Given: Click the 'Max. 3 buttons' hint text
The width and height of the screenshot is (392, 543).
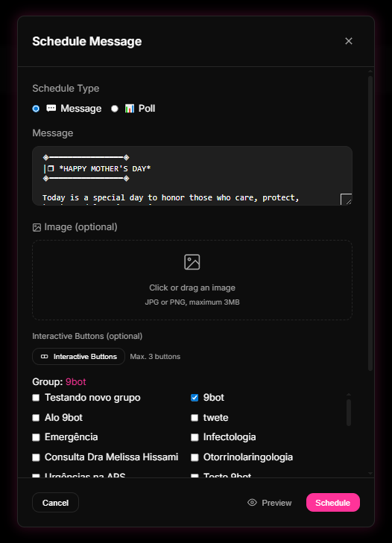Looking at the screenshot, I should tap(155, 356).
